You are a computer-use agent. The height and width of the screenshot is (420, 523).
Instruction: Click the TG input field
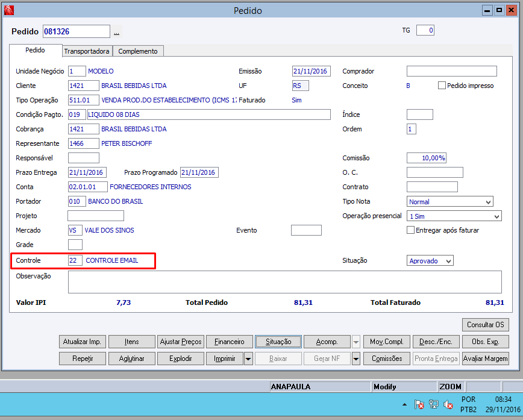(425, 30)
